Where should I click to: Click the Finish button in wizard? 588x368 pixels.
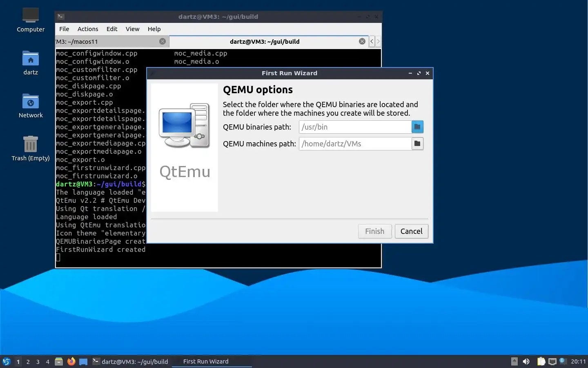pyautogui.click(x=375, y=231)
